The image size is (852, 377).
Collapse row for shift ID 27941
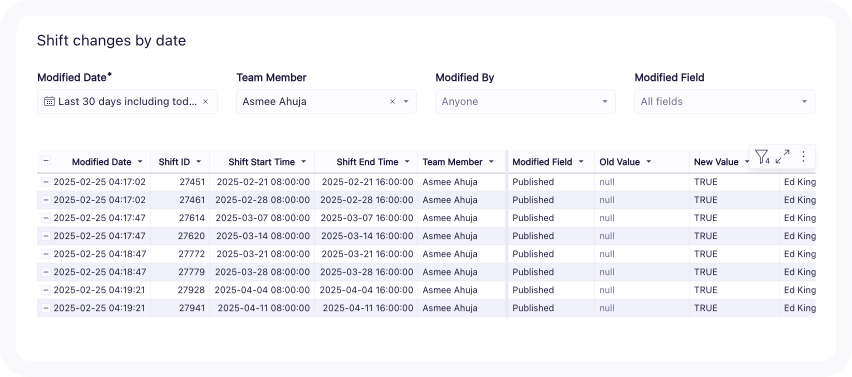click(x=46, y=308)
